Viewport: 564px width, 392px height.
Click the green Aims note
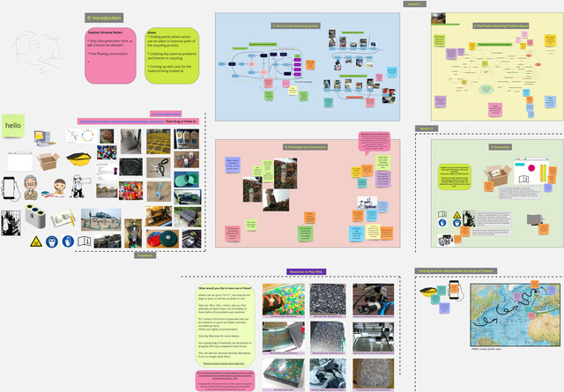[x=171, y=55]
